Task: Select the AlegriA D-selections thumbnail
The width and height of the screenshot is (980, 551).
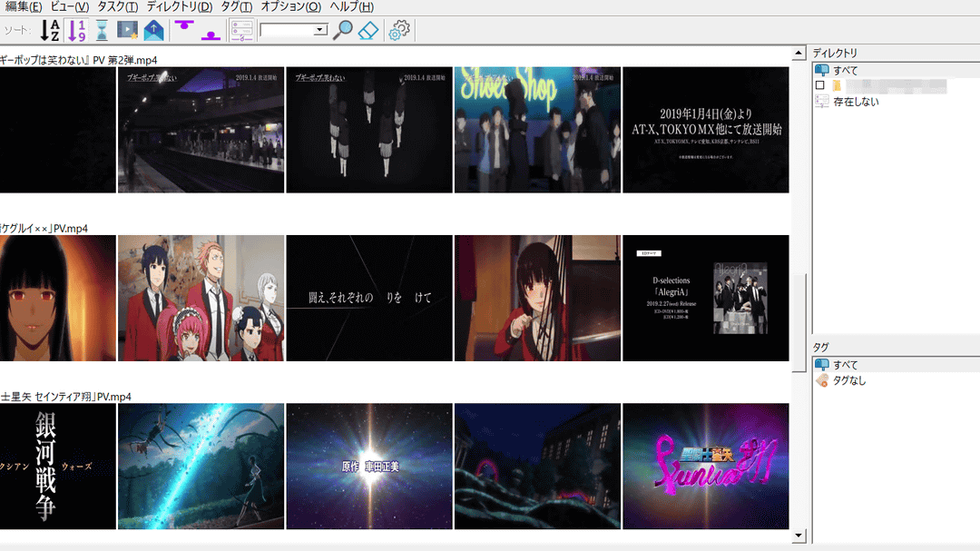Action: pyautogui.click(x=705, y=298)
